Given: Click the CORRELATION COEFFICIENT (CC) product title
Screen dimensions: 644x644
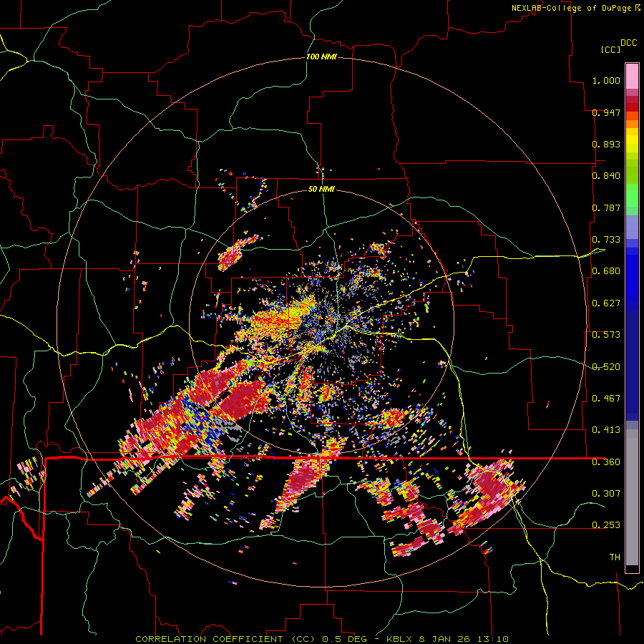Looking at the screenshot, I should click(x=225, y=639).
